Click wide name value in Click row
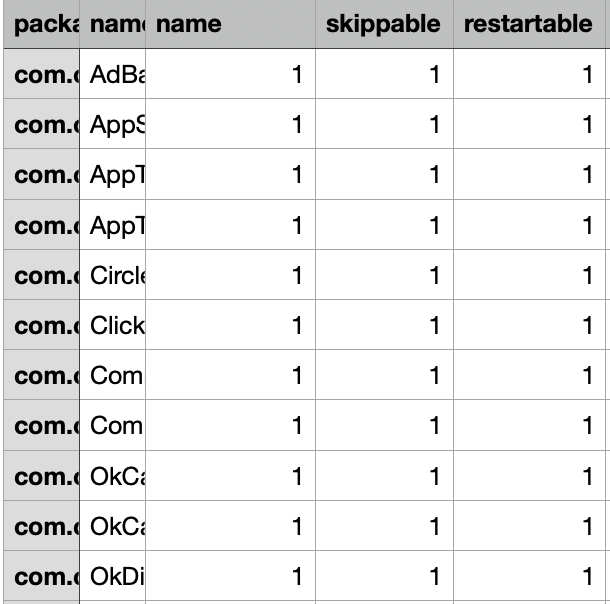The image size is (610, 604). (x=230, y=325)
